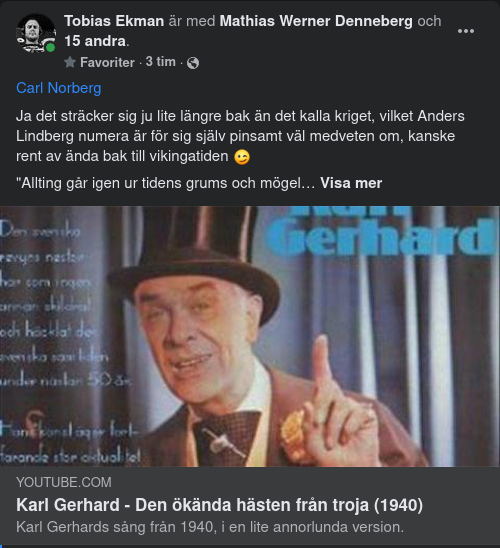The image size is (500, 548).
Task: Open the three-dots post options menu
Action: click(466, 31)
